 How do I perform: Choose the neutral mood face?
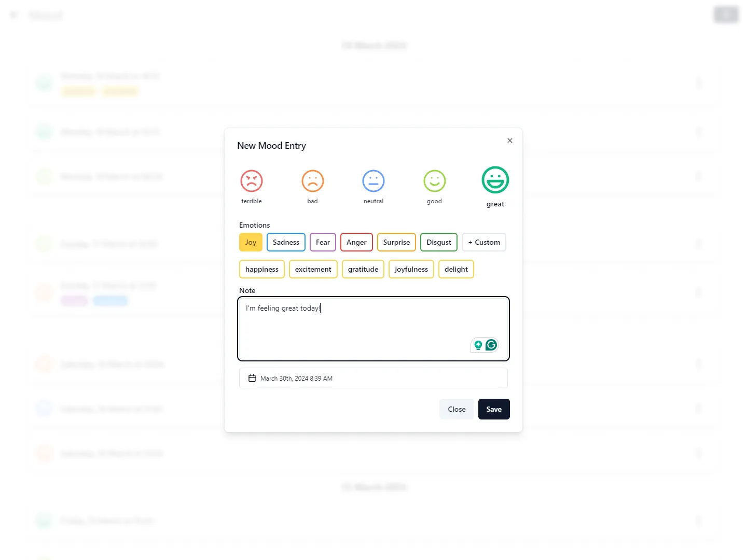point(374,181)
